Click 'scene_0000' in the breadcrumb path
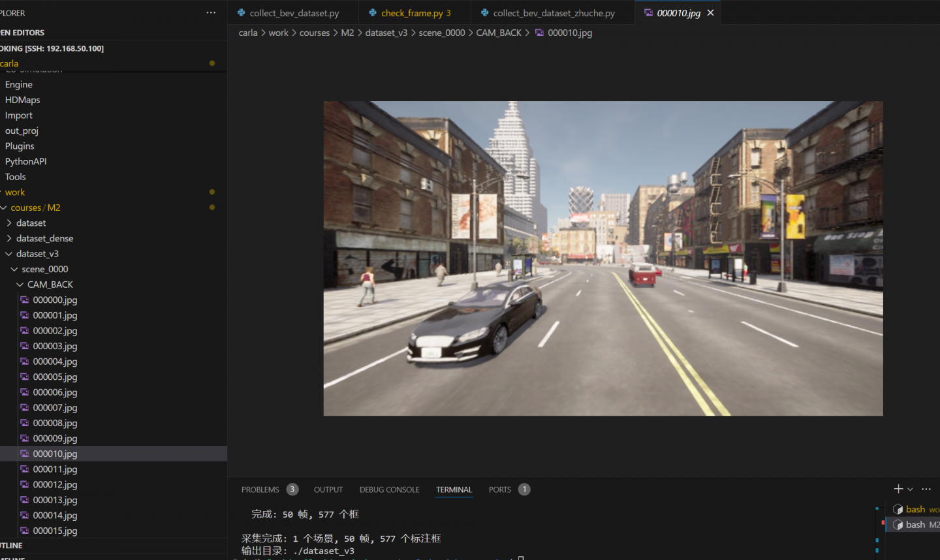The height and width of the screenshot is (560, 940). click(442, 33)
